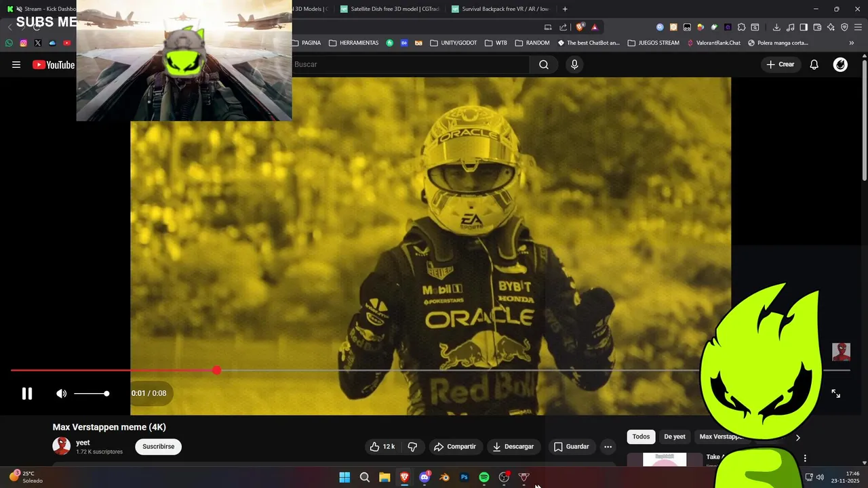868x488 pixels.
Task: Open browser downloads icon
Action: point(776,27)
